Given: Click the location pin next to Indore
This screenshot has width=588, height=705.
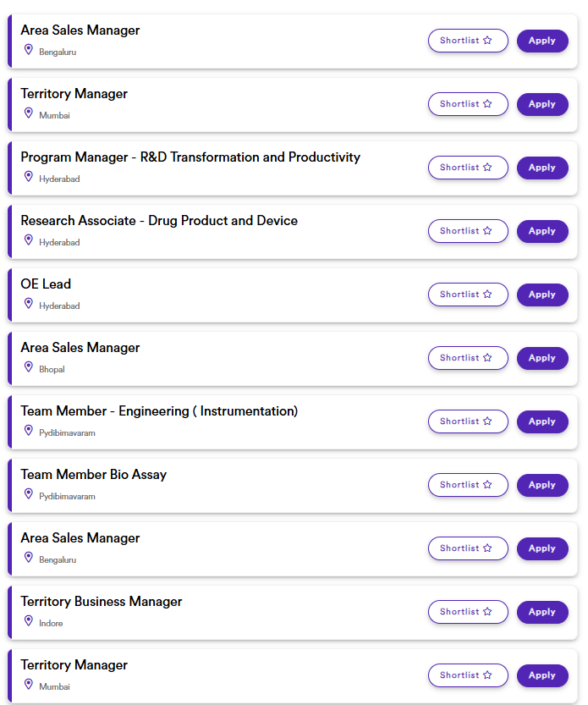Looking at the screenshot, I should [x=29, y=621].
